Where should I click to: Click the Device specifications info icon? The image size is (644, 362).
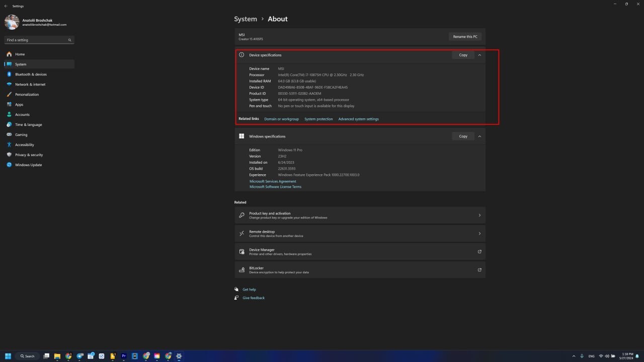click(x=242, y=55)
